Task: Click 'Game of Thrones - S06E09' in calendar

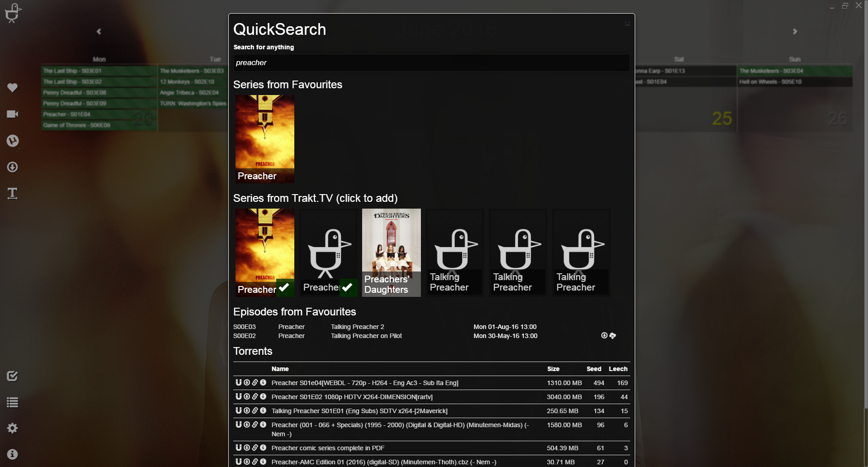Action: 99,125
